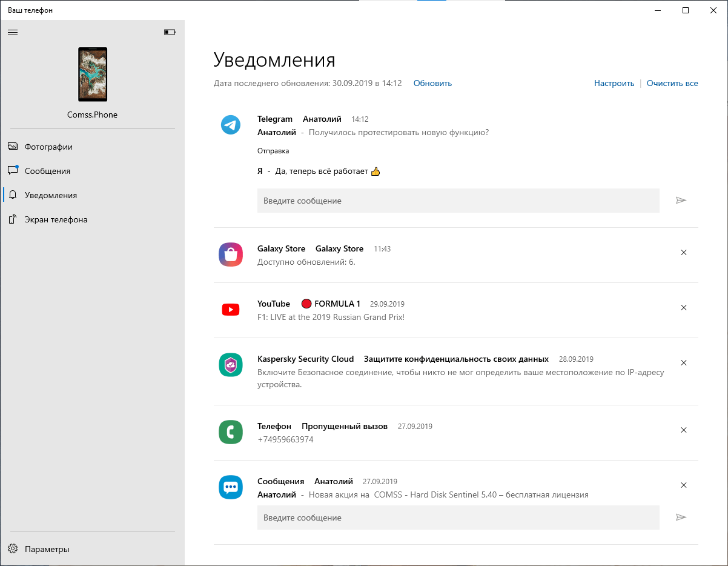The image size is (728, 566).
Task: Select the YouTube notification icon
Action: click(x=231, y=310)
